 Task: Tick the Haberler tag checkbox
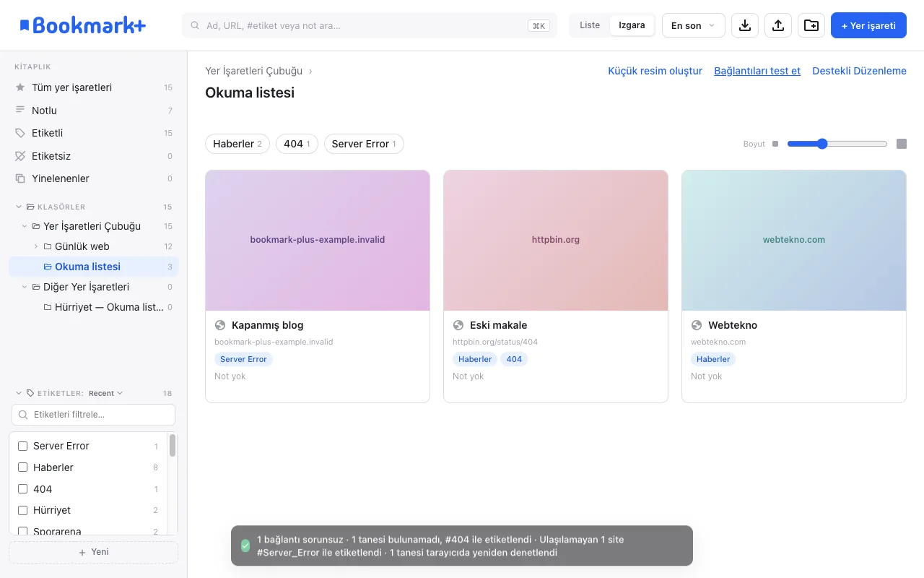click(x=22, y=467)
